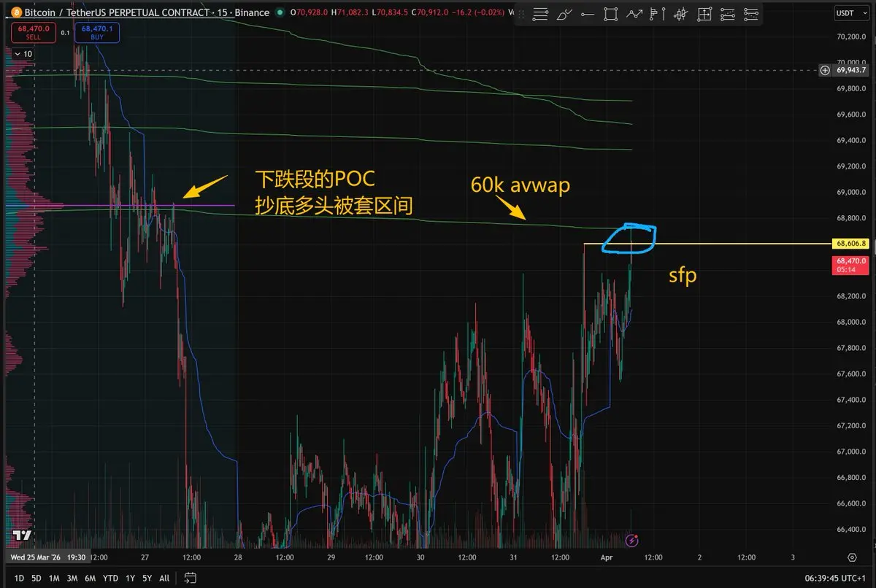This screenshot has height=588, width=876.
Task: Set time range to YTD
Action: coord(110,578)
